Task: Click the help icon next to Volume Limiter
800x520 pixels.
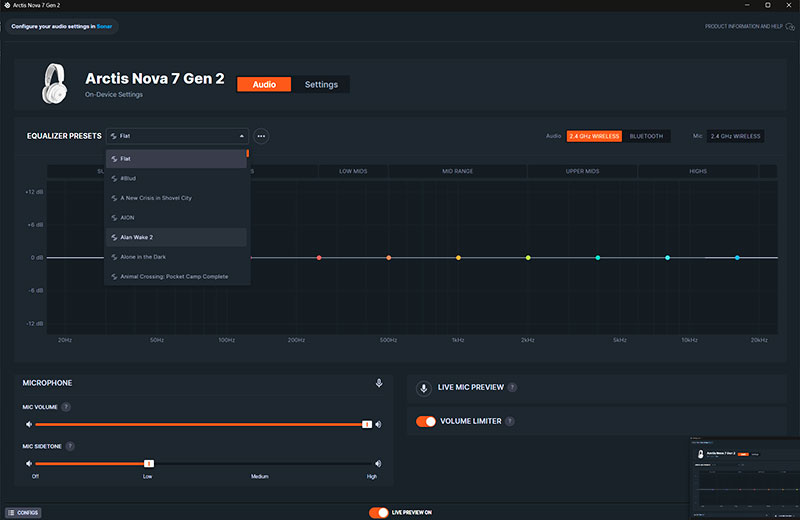Action: [x=510, y=422]
